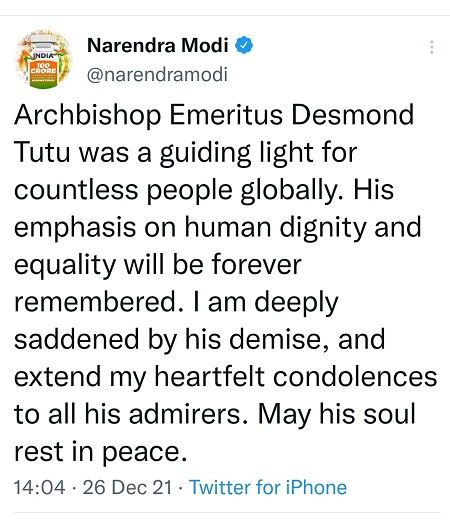Click the 26 Dec 21 date
The image size is (450, 526).
tap(128, 487)
